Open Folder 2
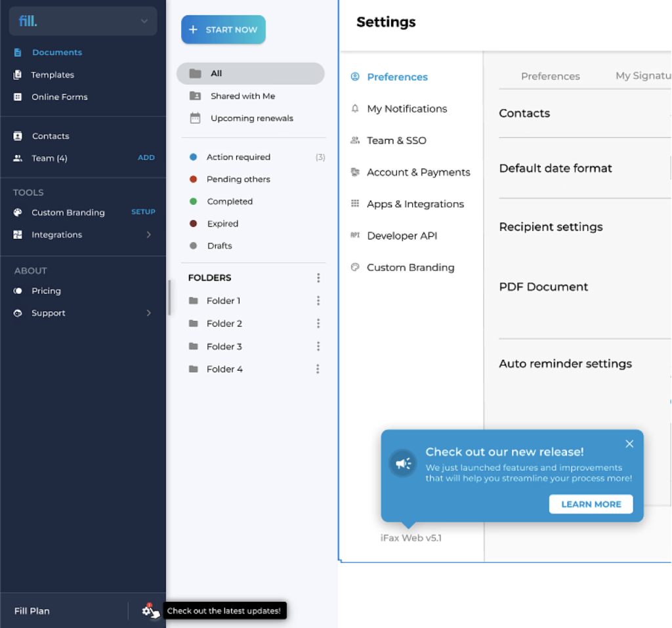The width and height of the screenshot is (672, 628). [224, 324]
